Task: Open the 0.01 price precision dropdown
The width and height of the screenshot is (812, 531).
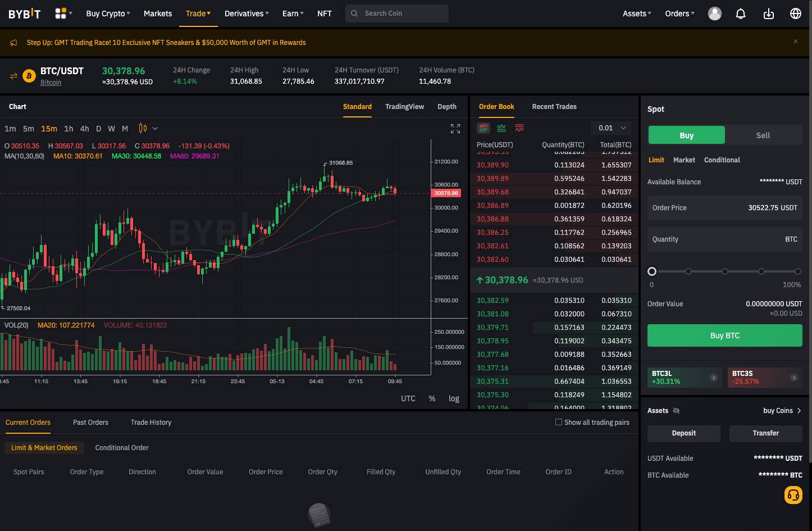Action: point(611,128)
